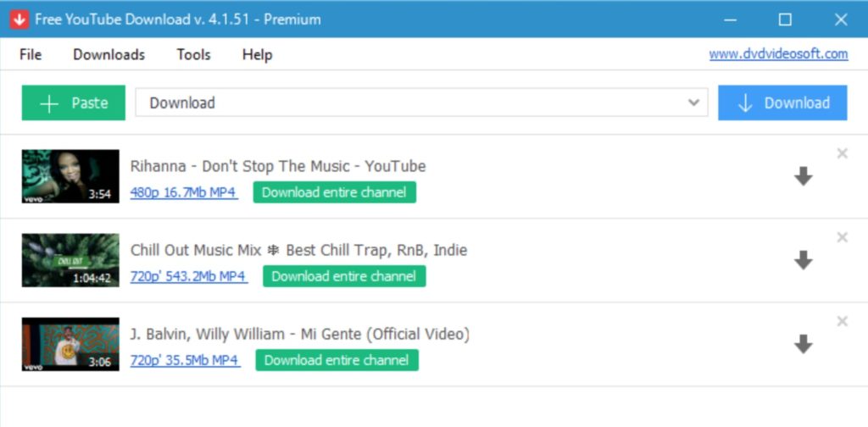Click the Mi Gente video thumbnail
Screen dimensions: 868x427
pos(70,344)
